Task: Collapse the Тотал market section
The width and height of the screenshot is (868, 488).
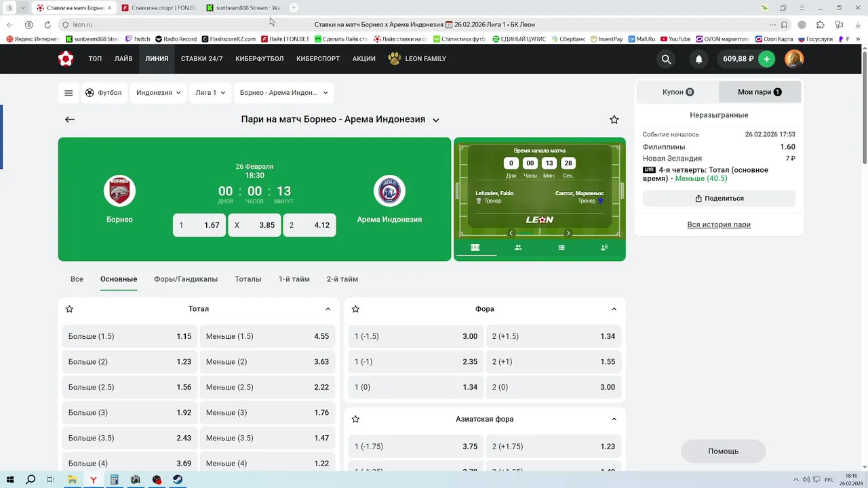Action: pyautogui.click(x=328, y=309)
